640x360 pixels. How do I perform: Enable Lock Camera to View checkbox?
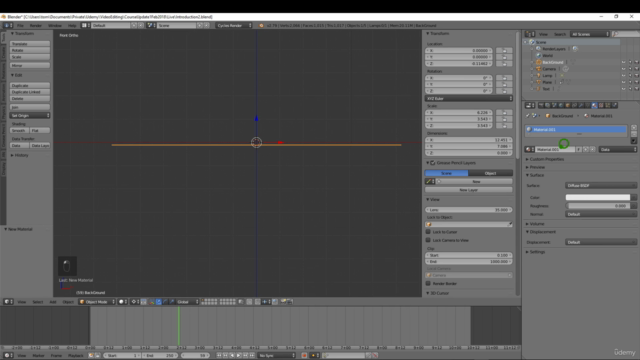tap(428, 240)
